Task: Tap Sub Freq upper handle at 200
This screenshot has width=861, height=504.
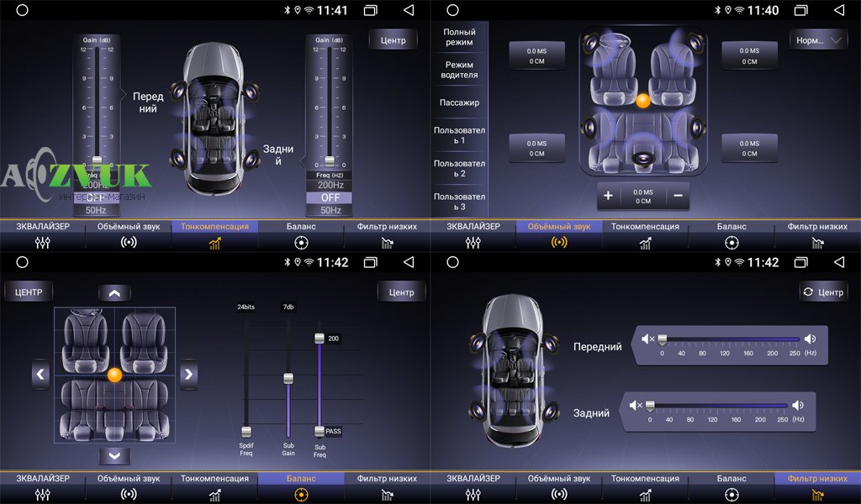Action: click(x=320, y=339)
